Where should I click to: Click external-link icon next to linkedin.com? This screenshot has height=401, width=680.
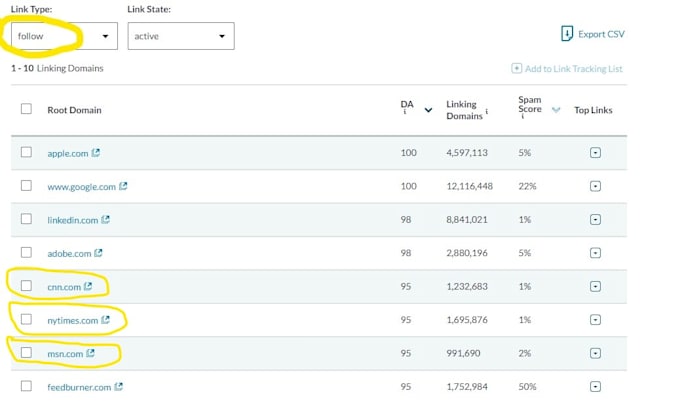click(x=105, y=219)
